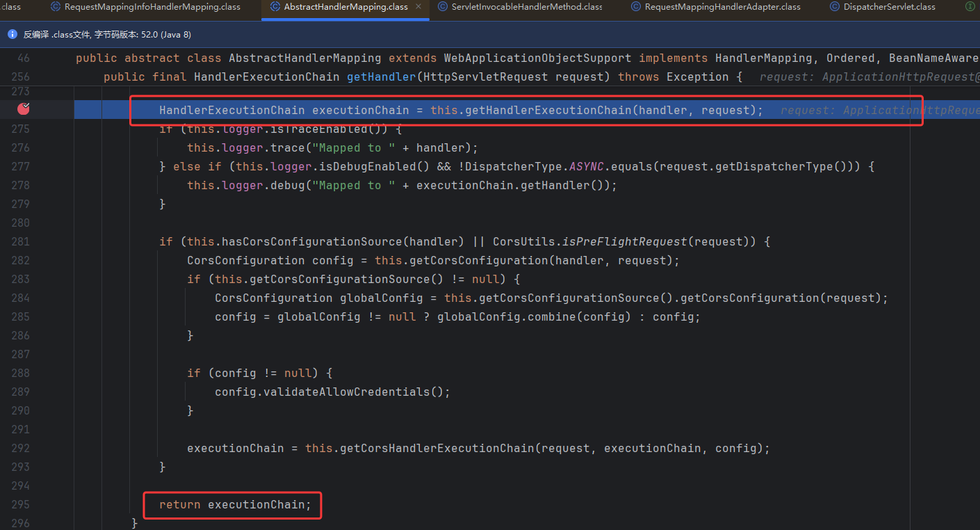Click the getCorsConfiguration method call on line 282
Image resolution: width=980 pixels, height=530 pixels.
tap(472, 260)
